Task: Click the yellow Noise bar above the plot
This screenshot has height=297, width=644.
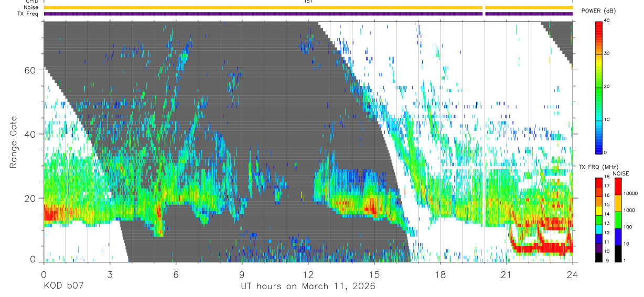Action: coord(308,7)
